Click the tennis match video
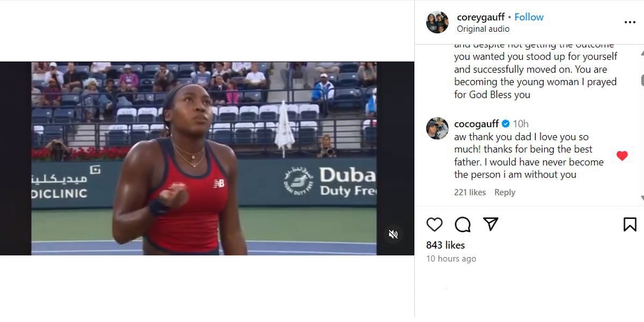This screenshot has width=644, height=322. (x=207, y=158)
